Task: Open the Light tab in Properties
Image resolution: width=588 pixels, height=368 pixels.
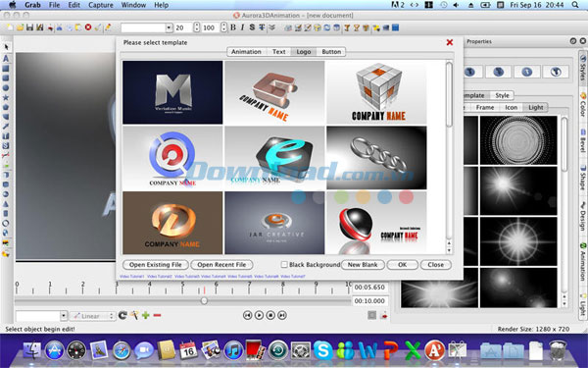Action: tap(535, 107)
